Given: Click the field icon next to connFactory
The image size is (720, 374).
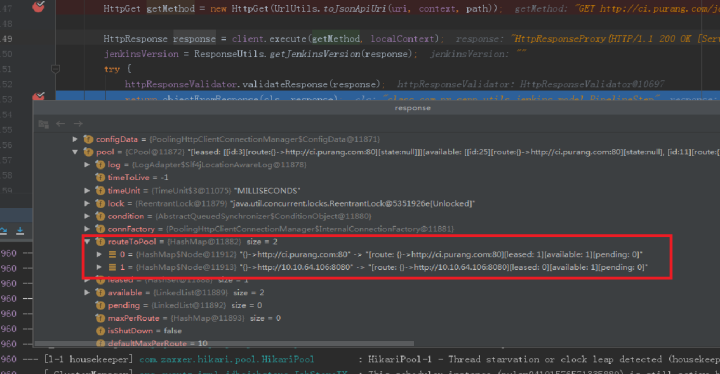Looking at the screenshot, I should coord(100,229).
